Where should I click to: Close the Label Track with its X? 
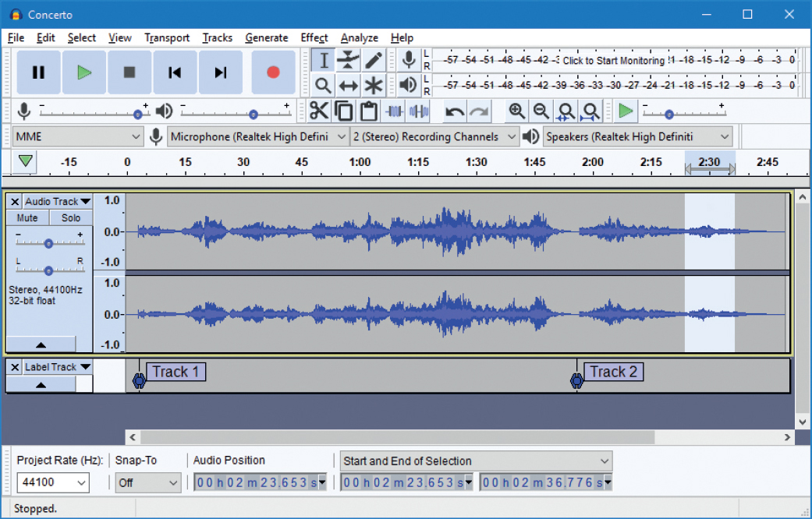15,367
